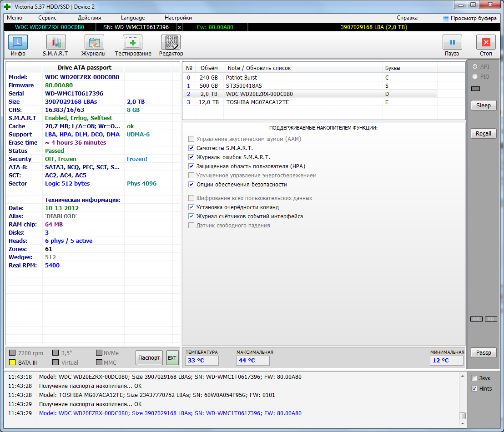Toggle Шифрование всех пользовательских данных checkbox
This screenshot has width=504, height=432.
coord(191,198)
